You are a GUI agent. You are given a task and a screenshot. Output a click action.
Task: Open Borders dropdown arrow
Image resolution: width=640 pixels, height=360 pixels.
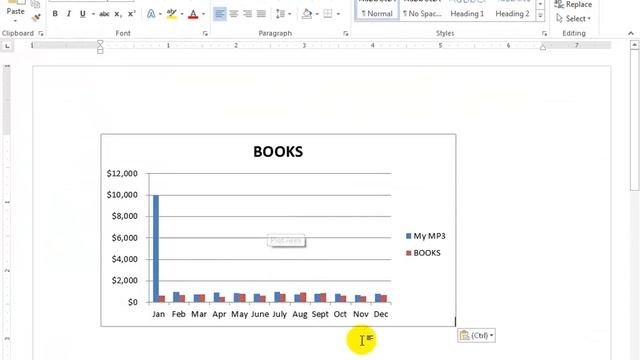click(338, 14)
